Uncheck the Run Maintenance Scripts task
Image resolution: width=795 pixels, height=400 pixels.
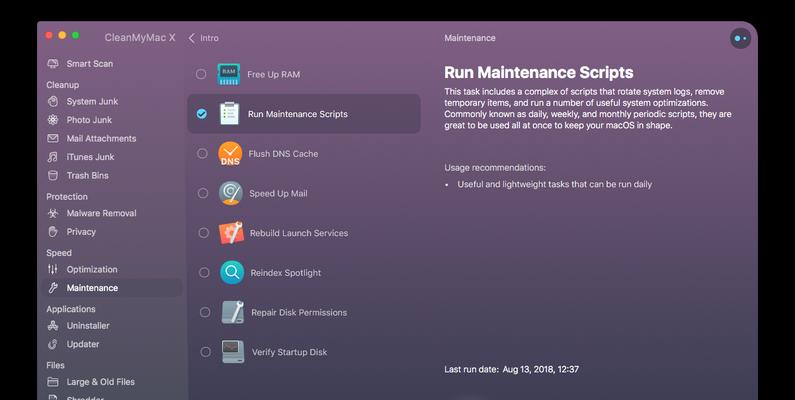coord(202,114)
